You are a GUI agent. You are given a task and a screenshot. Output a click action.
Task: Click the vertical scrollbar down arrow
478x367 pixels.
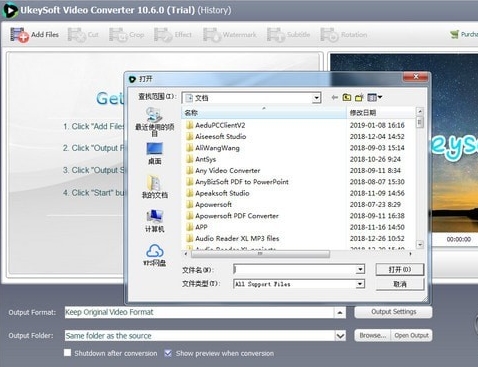pyautogui.click(x=420, y=244)
